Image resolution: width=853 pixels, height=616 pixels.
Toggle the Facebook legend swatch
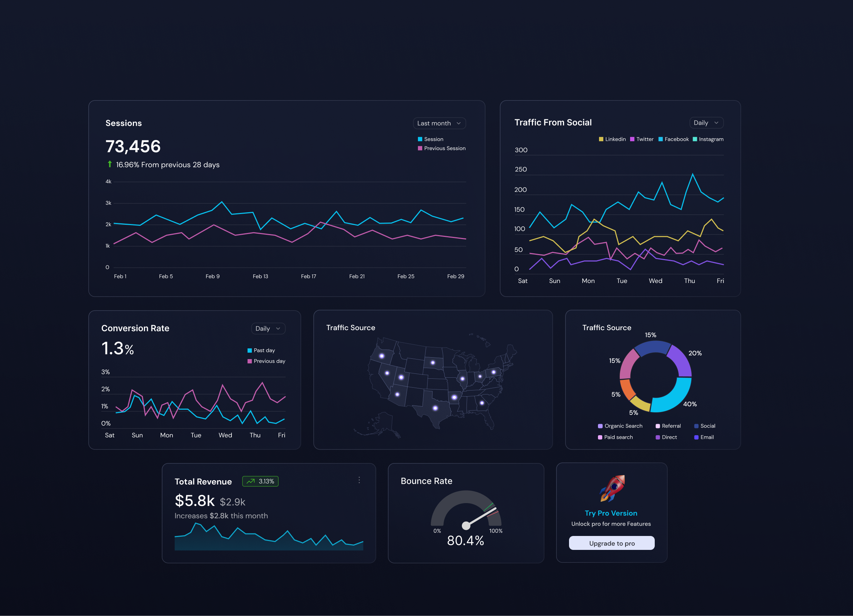[x=660, y=139]
